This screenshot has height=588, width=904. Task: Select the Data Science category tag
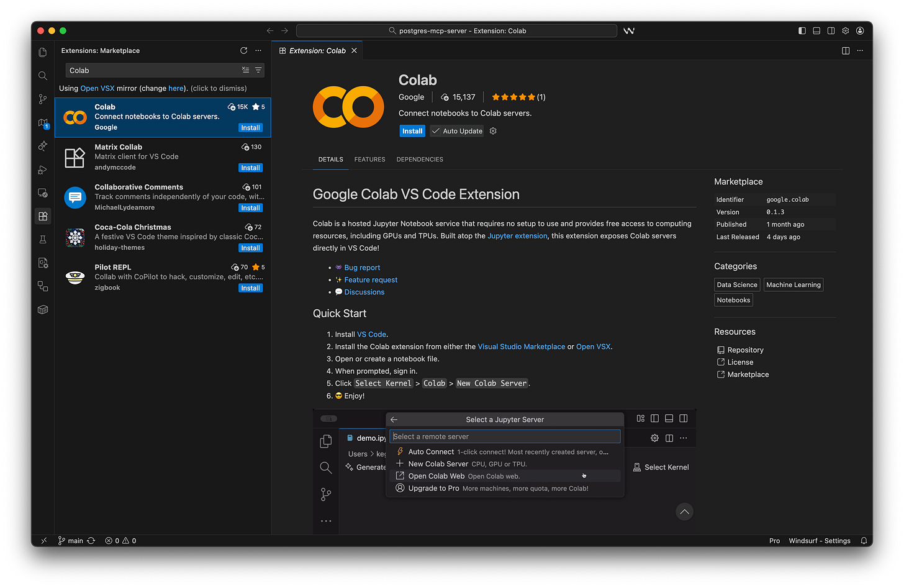point(737,285)
